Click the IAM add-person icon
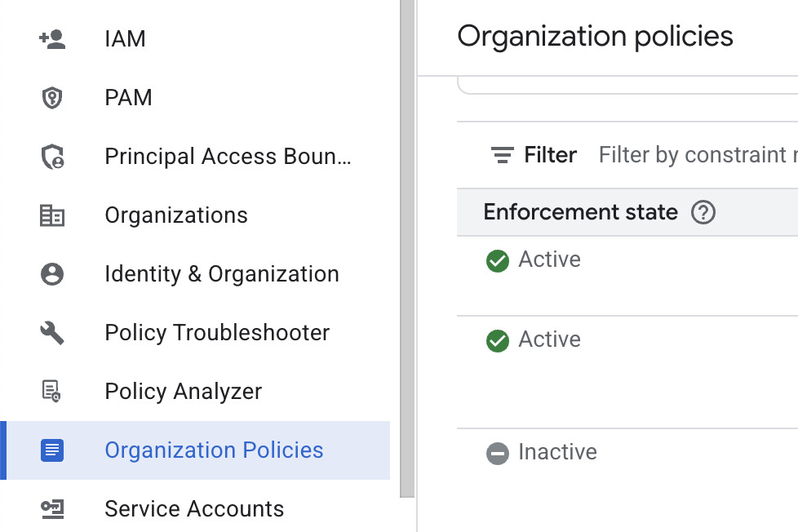798x532 pixels. (x=52, y=39)
